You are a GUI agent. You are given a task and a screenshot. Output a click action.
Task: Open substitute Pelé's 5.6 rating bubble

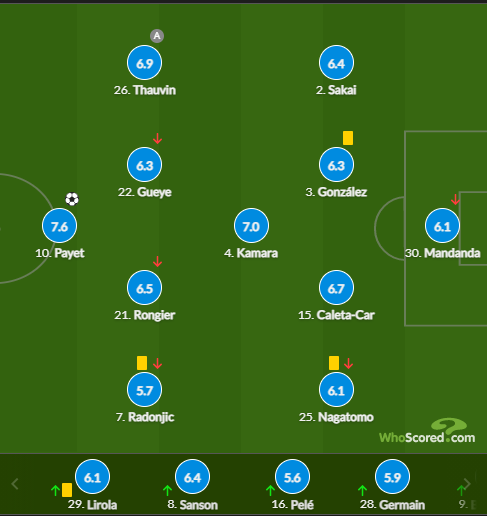click(292, 477)
